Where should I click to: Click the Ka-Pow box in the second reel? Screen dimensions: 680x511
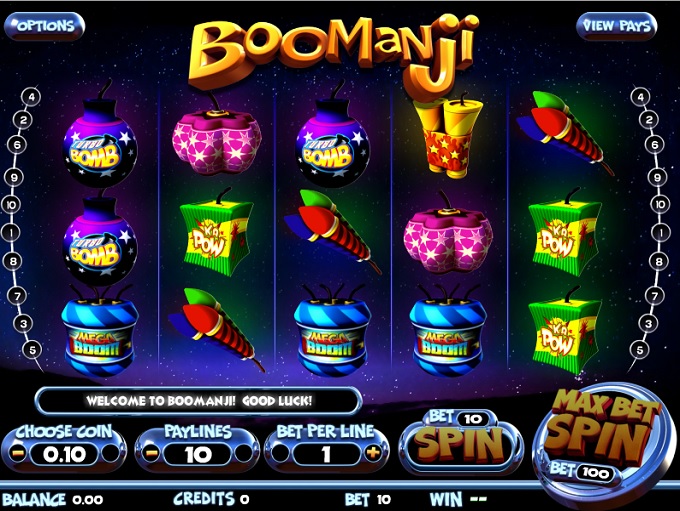pyautogui.click(x=216, y=233)
